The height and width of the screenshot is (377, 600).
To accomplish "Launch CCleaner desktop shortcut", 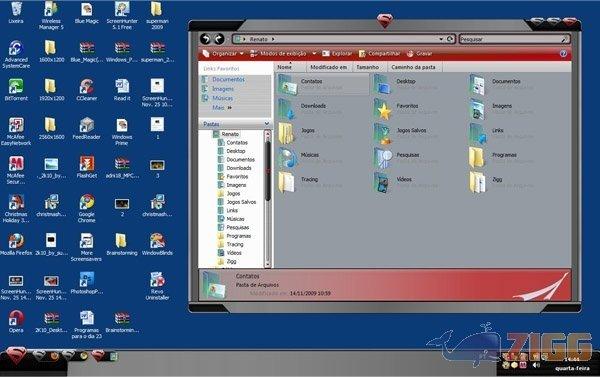I will point(86,90).
